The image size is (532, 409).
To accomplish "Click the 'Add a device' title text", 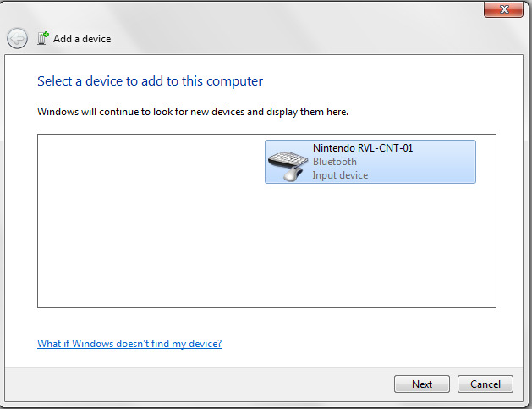I will (82, 39).
